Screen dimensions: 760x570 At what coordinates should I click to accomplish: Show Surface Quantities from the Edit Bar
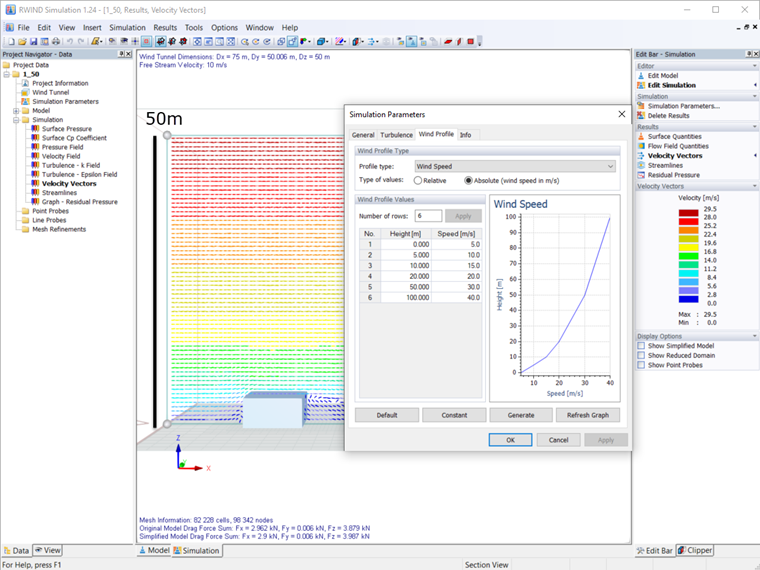tap(674, 137)
